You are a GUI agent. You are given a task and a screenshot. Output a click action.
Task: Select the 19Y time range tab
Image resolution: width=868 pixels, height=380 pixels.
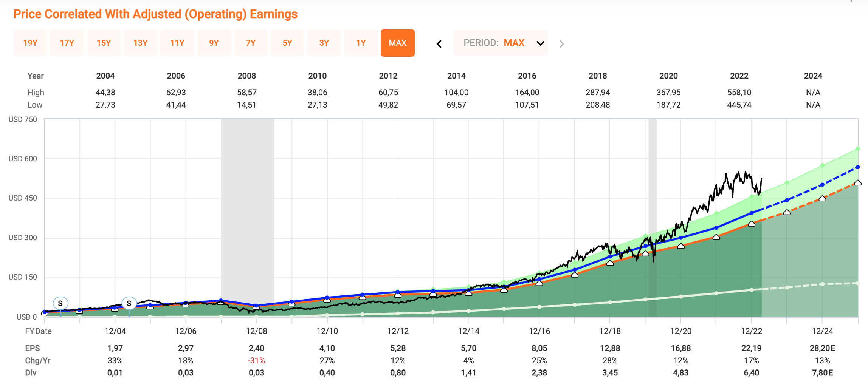point(30,43)
